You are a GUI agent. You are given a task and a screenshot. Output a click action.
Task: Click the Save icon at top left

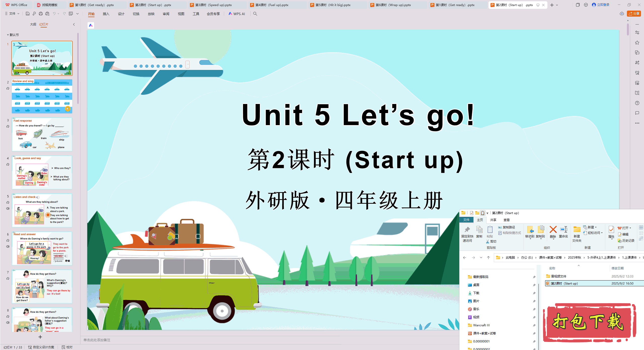click(x=27, y=14)
